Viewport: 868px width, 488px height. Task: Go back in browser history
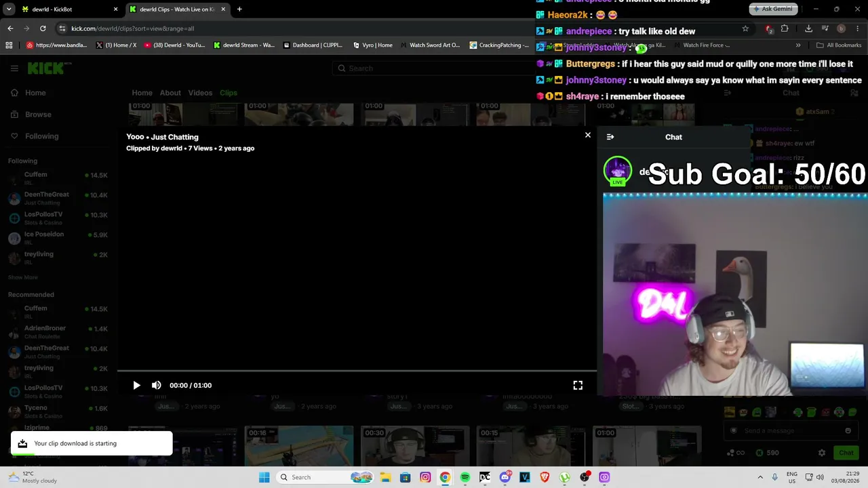(x=10, y=28)
